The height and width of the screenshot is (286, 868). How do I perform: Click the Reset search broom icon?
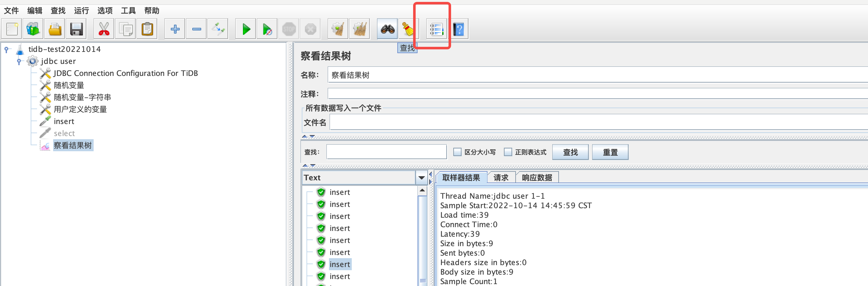pyautogui.click(x=408, y=29)
